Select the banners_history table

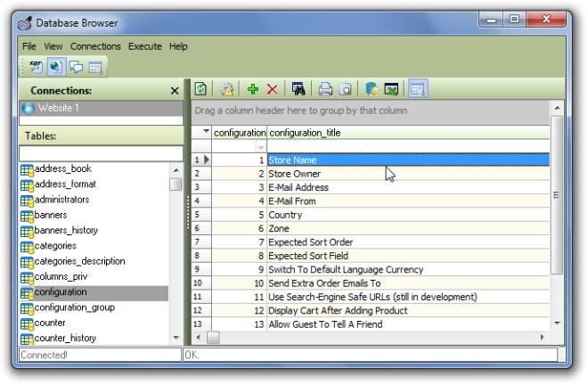point(65,230)
